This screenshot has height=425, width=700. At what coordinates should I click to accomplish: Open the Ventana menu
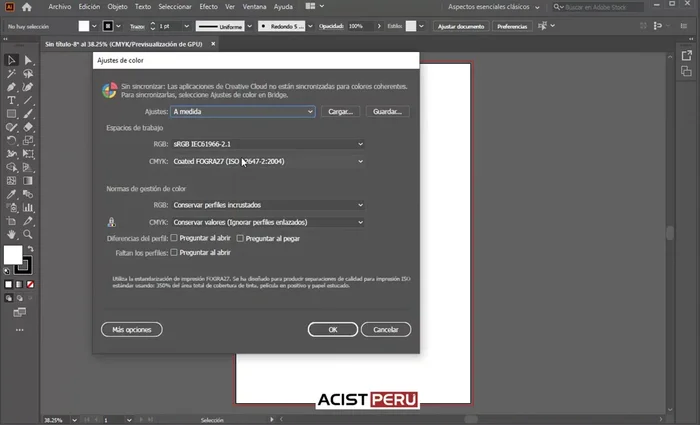point(254,7)
